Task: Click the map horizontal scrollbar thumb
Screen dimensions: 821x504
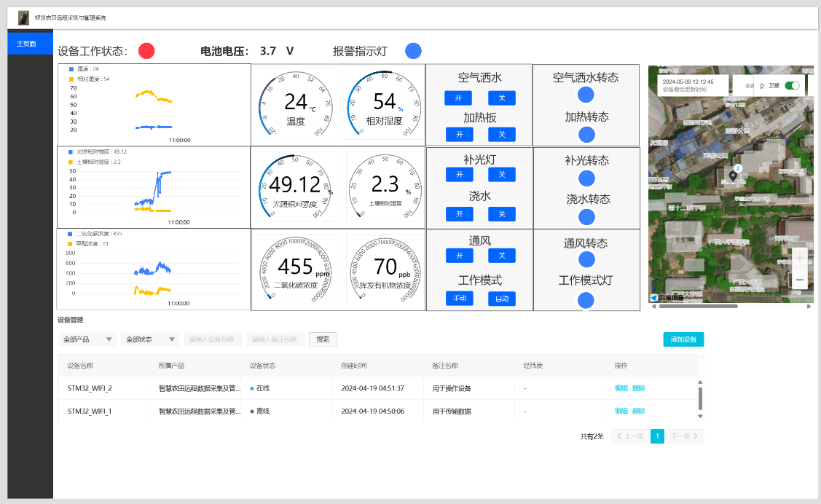Action: pyautogui.click(x=699, y=306)
